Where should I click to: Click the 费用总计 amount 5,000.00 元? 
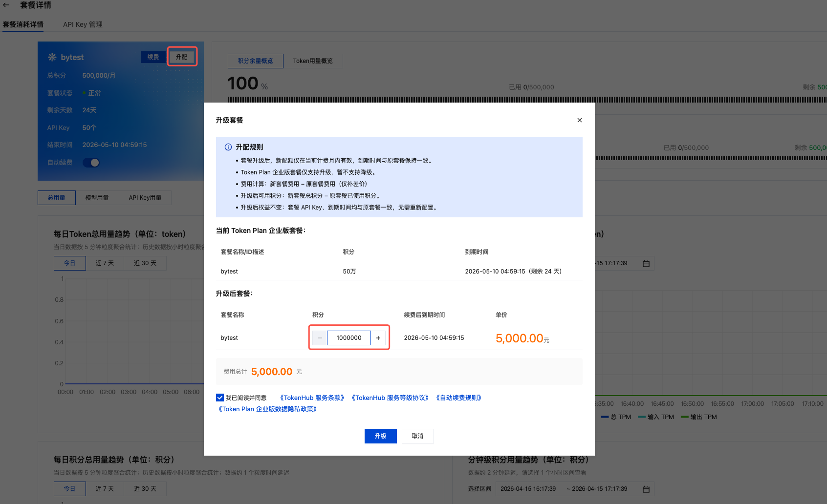tap(277, 372)
